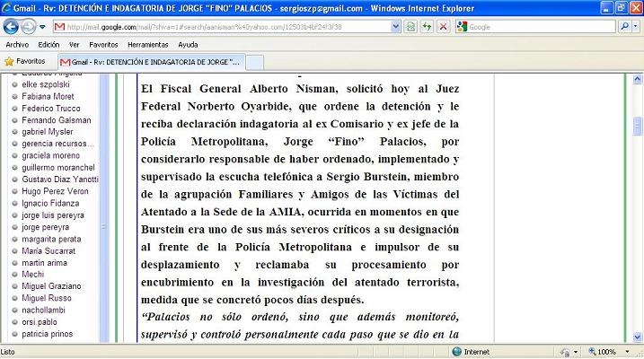Click the Favoritos star button
Viewport: 644px width, 359px height.
click(x=25, y=62)
